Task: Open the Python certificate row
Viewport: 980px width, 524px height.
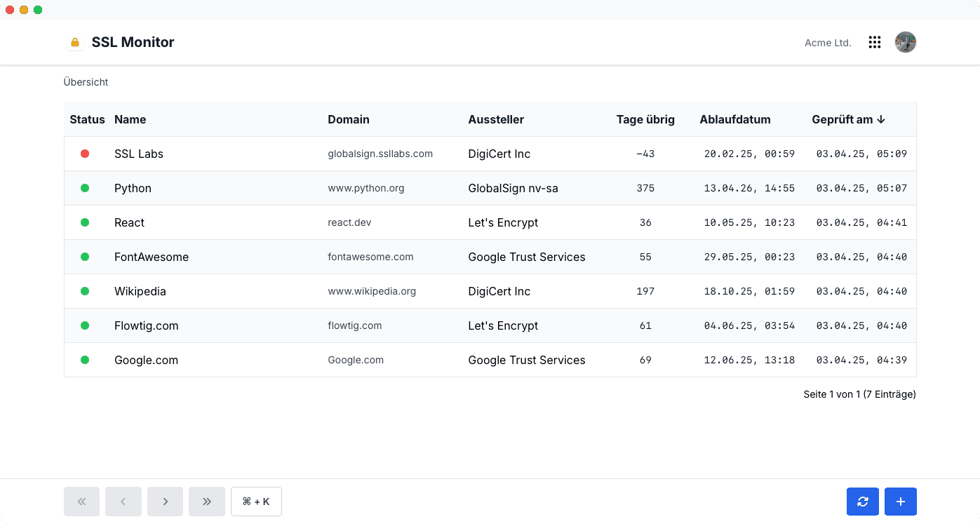Action: [490, 188]
